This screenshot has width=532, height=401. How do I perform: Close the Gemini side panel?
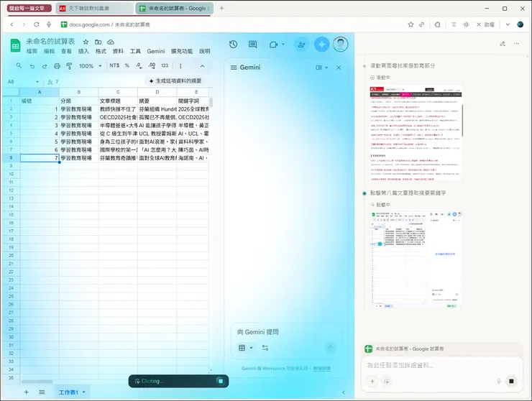(x=339, y=68)
